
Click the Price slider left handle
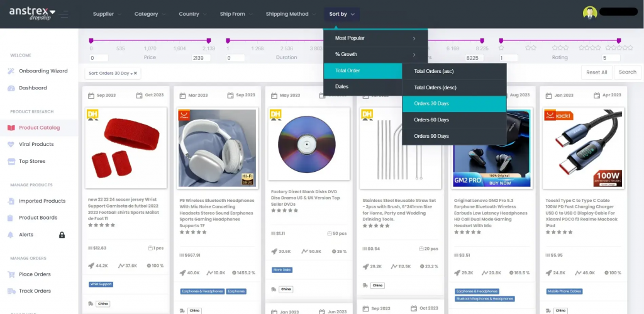tap(91, 41)
